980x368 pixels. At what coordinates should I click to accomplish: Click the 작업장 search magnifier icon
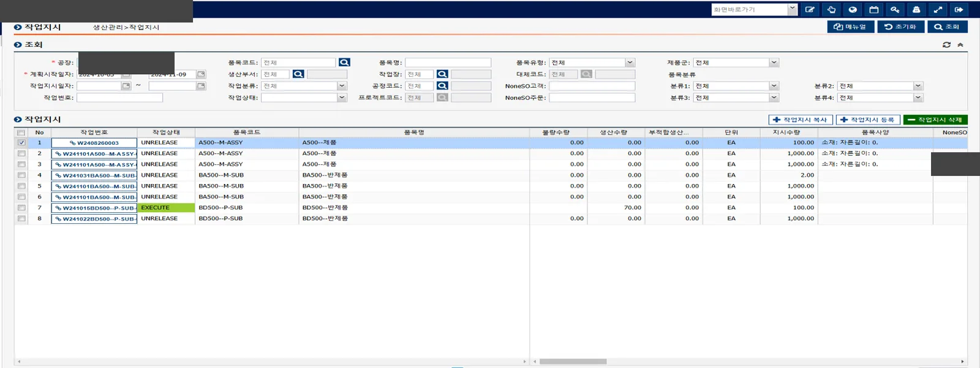click(x=442, y=74)
